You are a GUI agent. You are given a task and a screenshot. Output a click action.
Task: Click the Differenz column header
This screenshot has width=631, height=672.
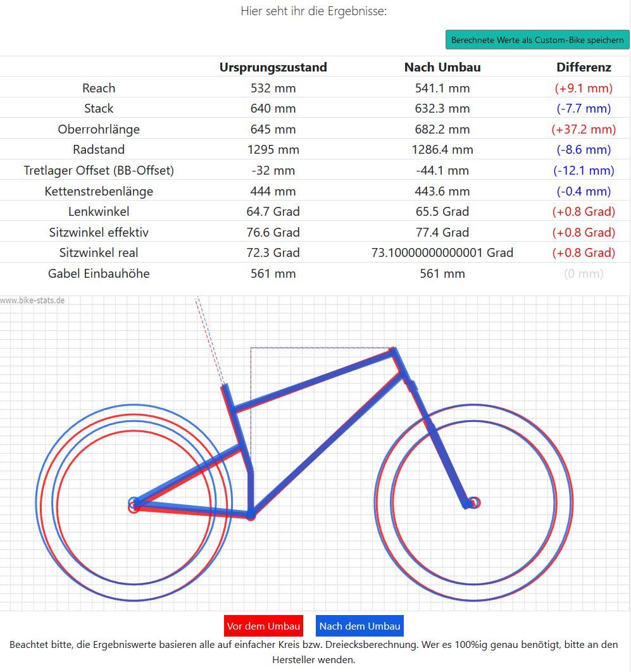pos(584,67)
